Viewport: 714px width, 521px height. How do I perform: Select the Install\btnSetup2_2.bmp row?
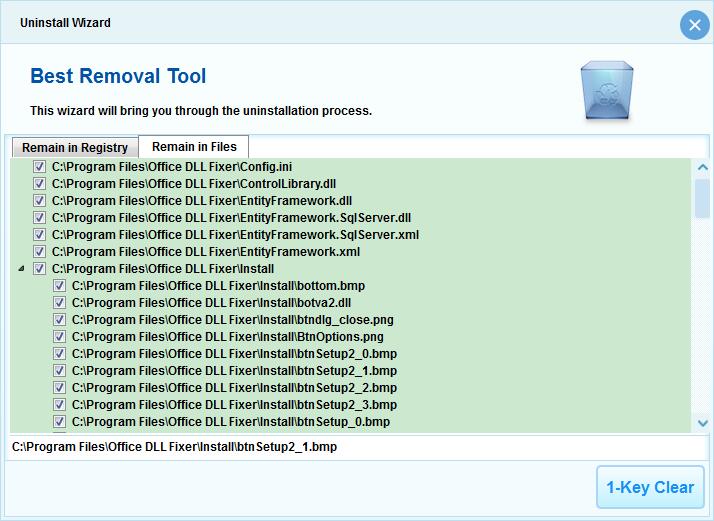coord(235,388)
